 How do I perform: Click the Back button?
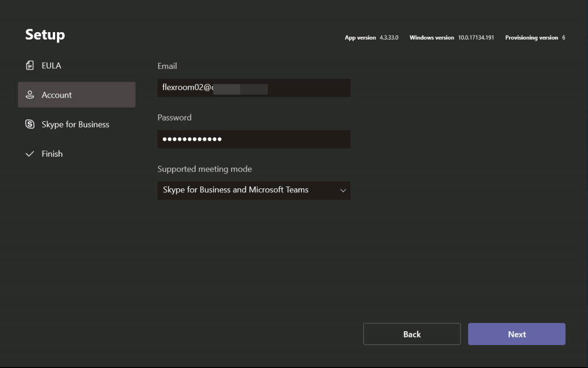click(x=412, y=334)
